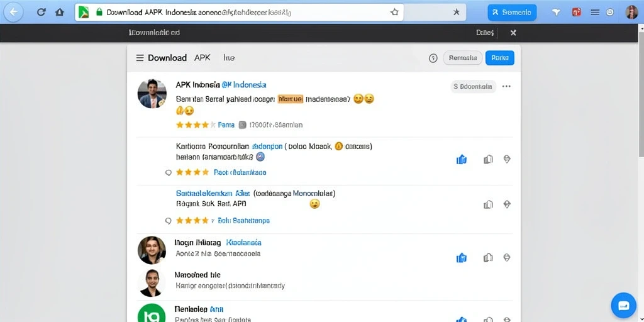
Task: Open the funnel filter icon in browser toolbar
Action: [x=556, y=13]
